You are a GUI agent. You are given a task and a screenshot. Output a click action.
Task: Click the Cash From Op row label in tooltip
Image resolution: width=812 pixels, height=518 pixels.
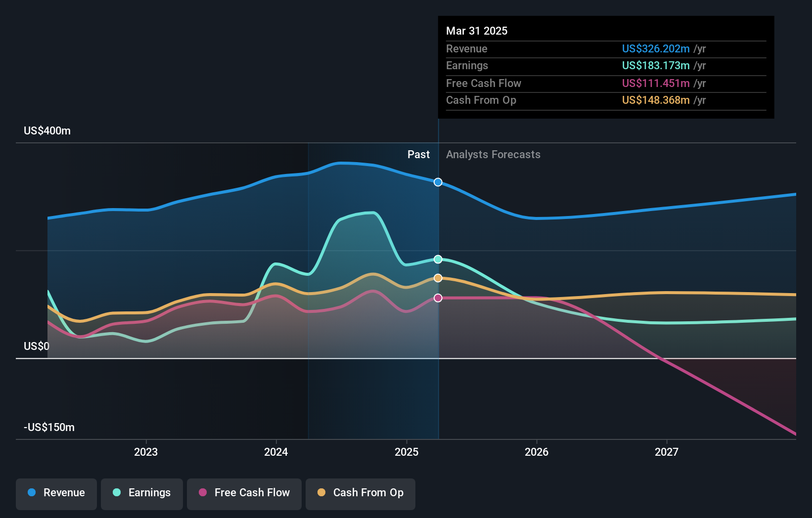tap(481, 100)
